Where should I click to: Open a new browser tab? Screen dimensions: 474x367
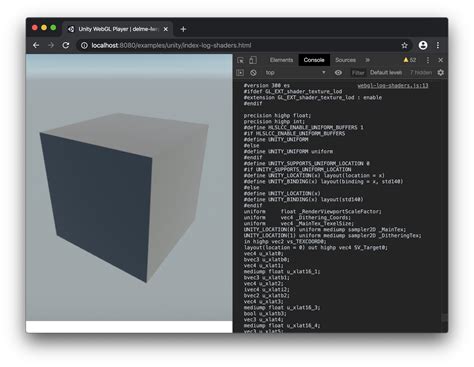(183, 29)
